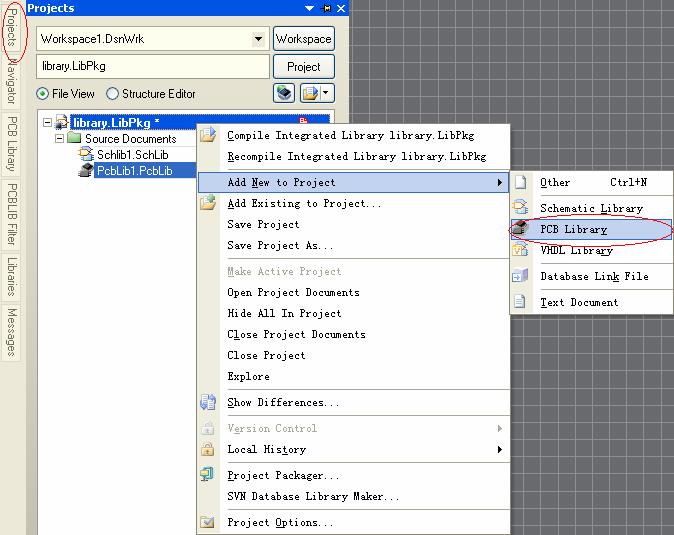Viewport: 674px width, 535px height.
Task: Collapse the library.LibPkg tree node
Action: point(47,122)
